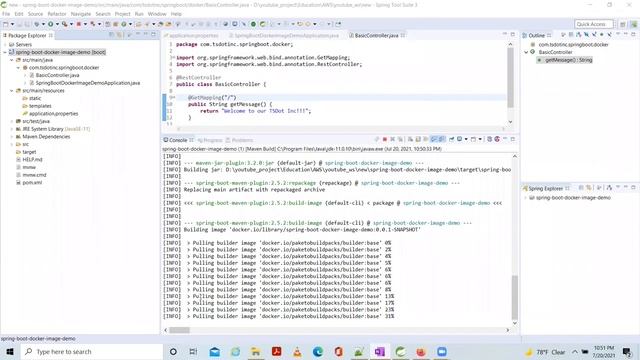640x360 pixels.
Task: Open the Refactor menu
Action: (x=57, y=14)
